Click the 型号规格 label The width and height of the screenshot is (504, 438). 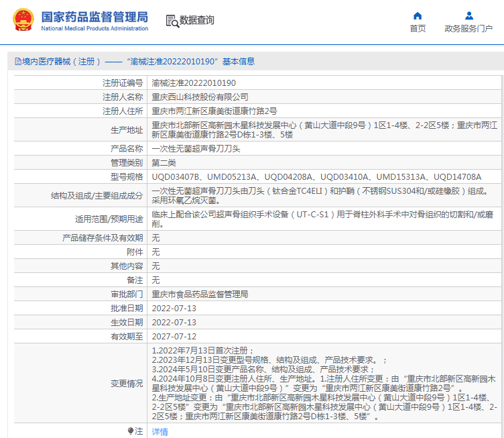127,177
